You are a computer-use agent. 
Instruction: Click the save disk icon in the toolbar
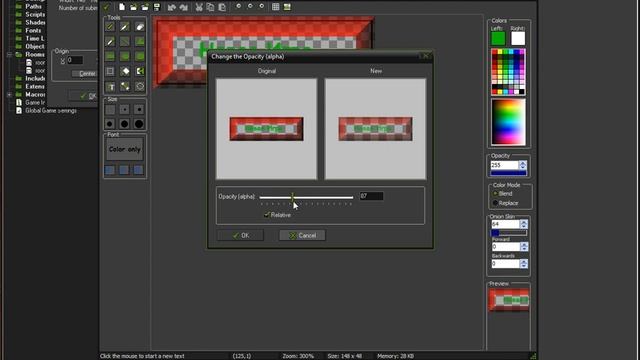[x=157, y=7]
